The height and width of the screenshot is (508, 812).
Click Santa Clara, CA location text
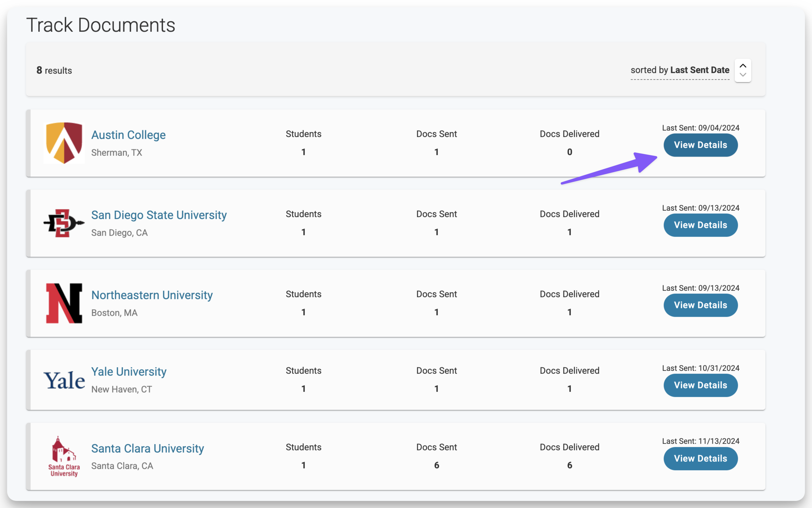pyautogui.click(x=122, y=466)
